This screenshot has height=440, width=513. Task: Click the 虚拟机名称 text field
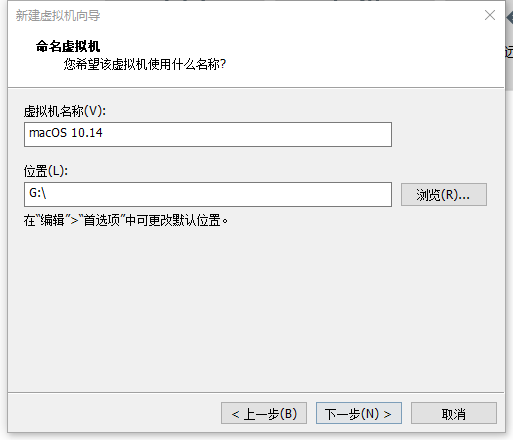[208, 134]
